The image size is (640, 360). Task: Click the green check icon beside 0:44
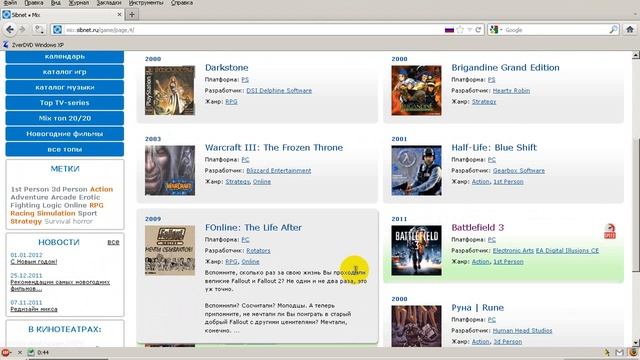[x=31, y=352]
